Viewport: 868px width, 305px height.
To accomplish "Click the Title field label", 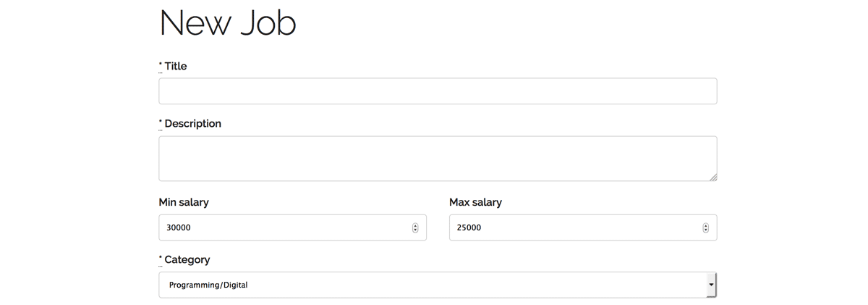I will pos(176,66).
